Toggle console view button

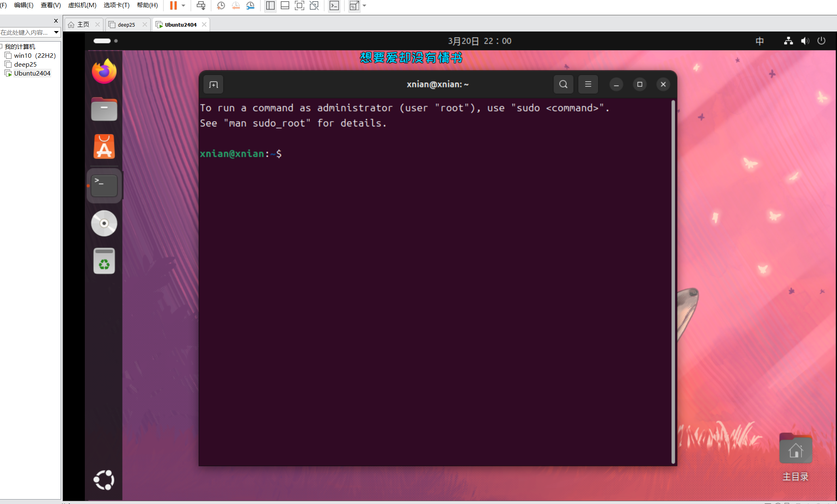pos(334,6)
